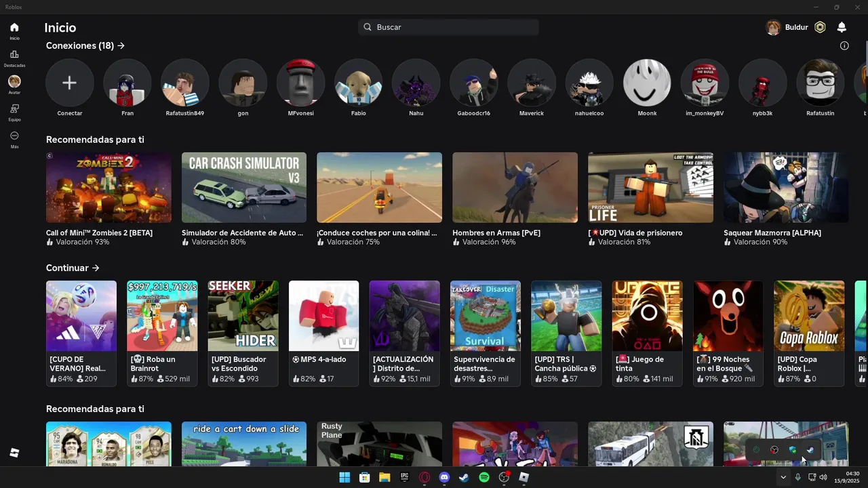Continue 99 Noches en el Bosque
The image size is (868, 488).
(728, 333)
